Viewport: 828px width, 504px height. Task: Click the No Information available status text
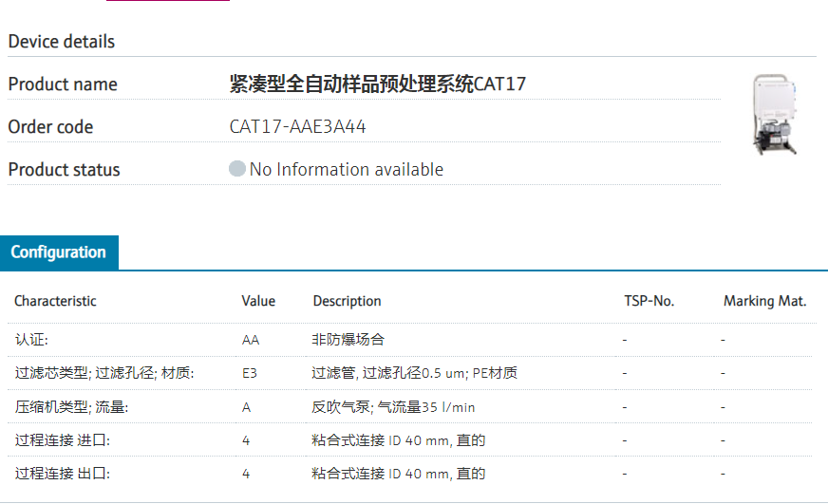point(347,170)
